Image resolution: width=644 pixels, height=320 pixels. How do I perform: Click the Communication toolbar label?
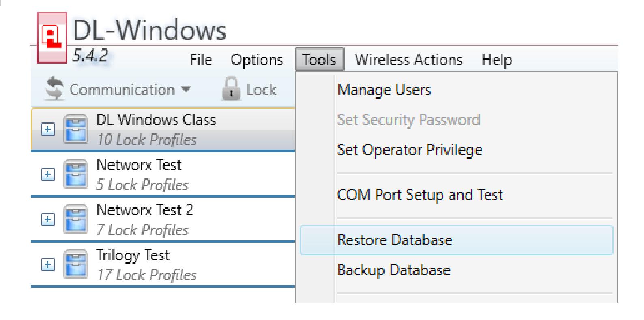point(122,90)
